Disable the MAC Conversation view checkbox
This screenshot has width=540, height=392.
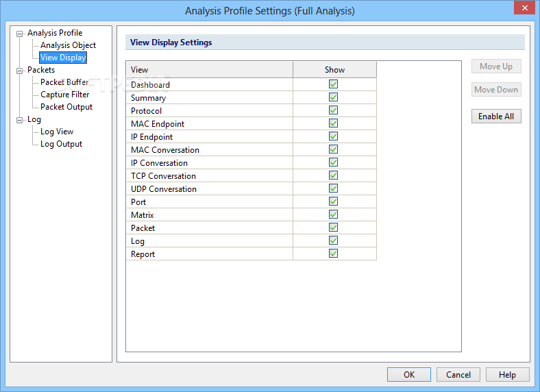[333, 149]
